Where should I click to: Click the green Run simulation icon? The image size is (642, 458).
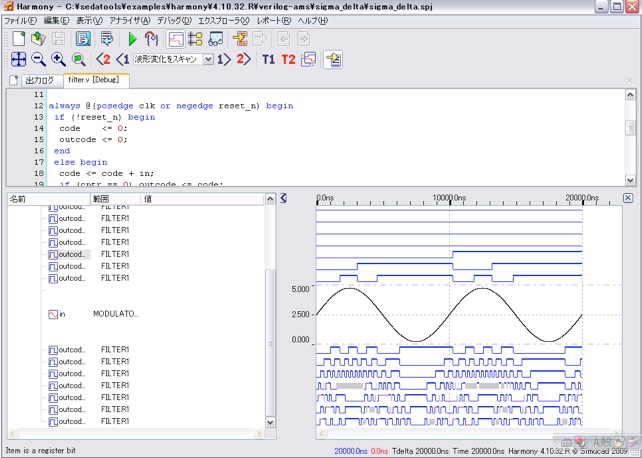pos(132,39)
